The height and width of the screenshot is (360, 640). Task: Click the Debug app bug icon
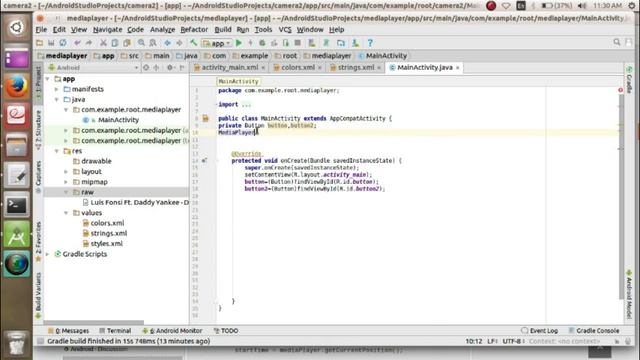[262, 43]
